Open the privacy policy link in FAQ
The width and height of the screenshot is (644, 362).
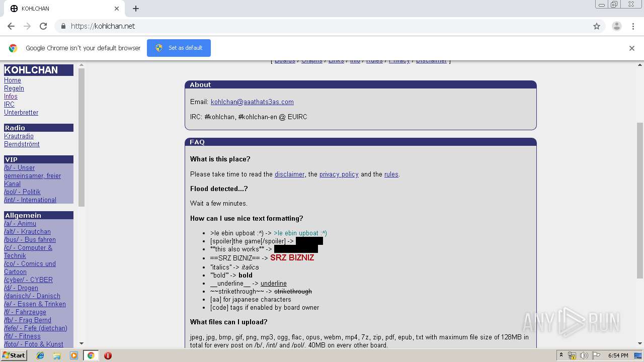(x=339, y=174)
